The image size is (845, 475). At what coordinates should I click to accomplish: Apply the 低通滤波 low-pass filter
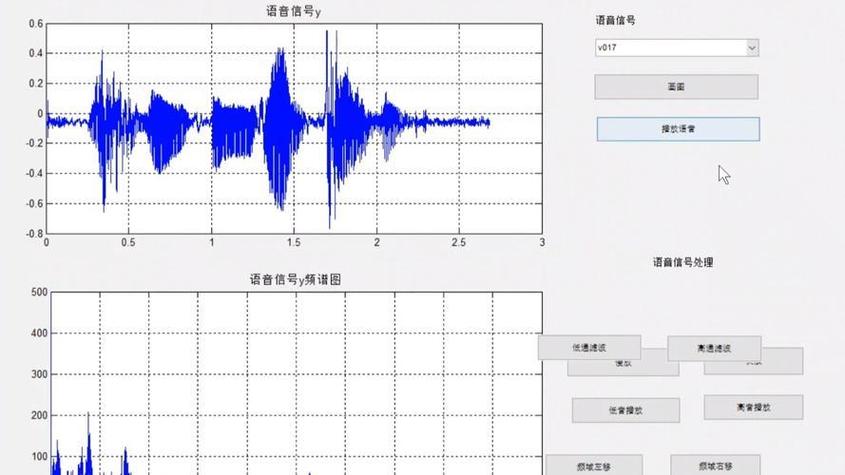(x=589, y=348)
